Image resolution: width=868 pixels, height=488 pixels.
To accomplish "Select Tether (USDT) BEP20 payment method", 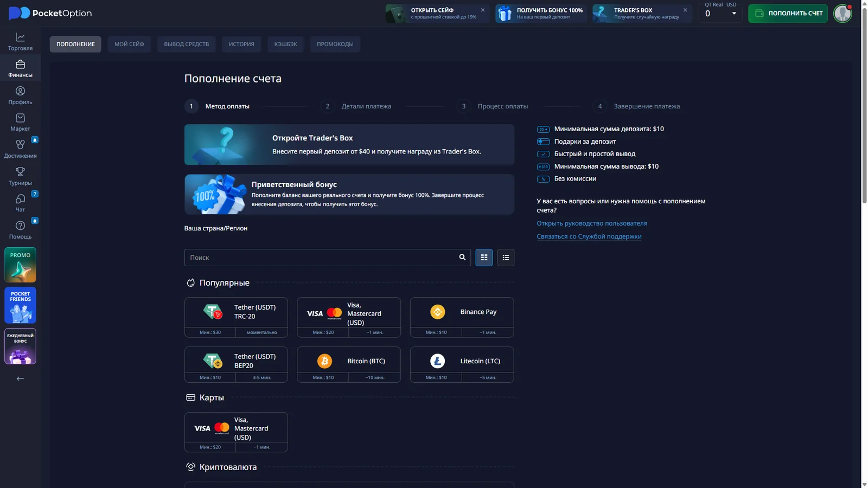I will pyautogui.click(x=236, y=364).
